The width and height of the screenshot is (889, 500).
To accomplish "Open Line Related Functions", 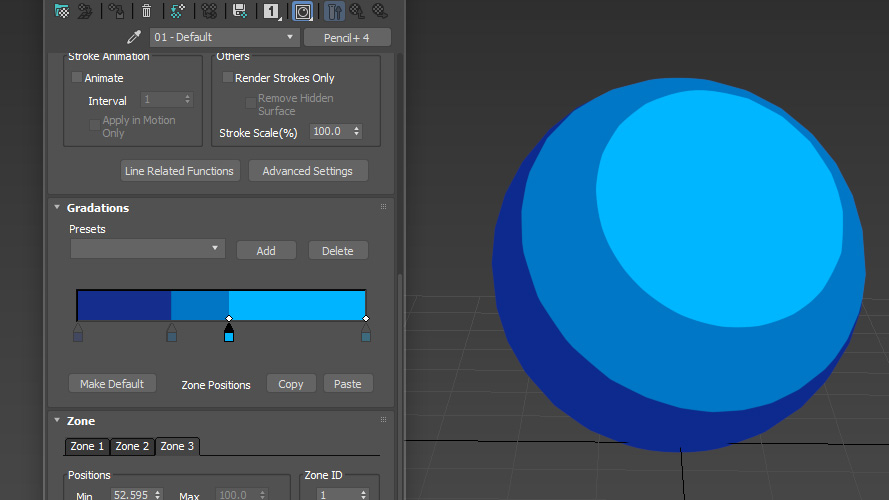I will (x=180, y=171).
